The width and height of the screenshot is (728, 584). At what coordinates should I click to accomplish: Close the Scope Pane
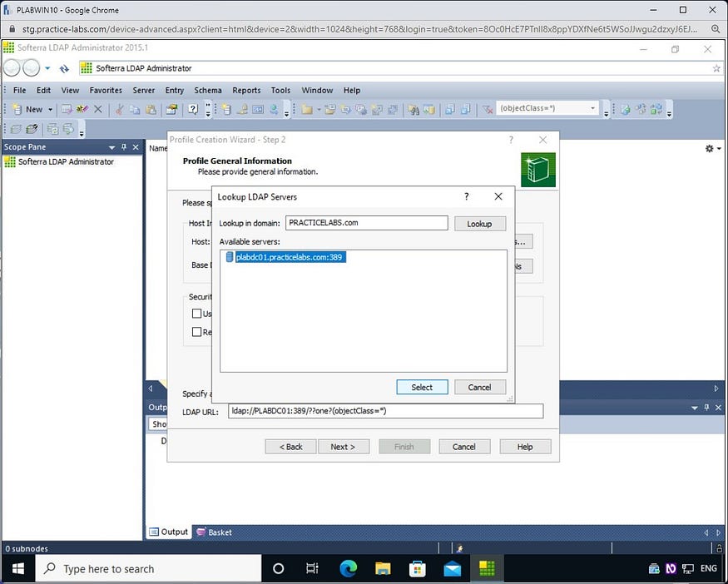136,147
